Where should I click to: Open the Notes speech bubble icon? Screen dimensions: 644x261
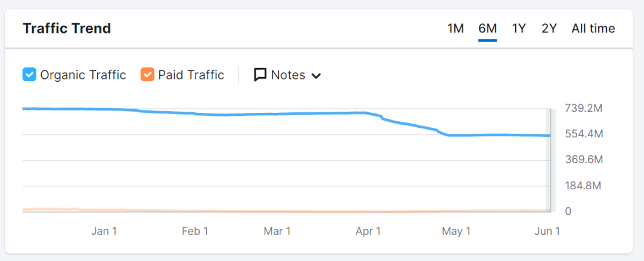click(260, 75)
